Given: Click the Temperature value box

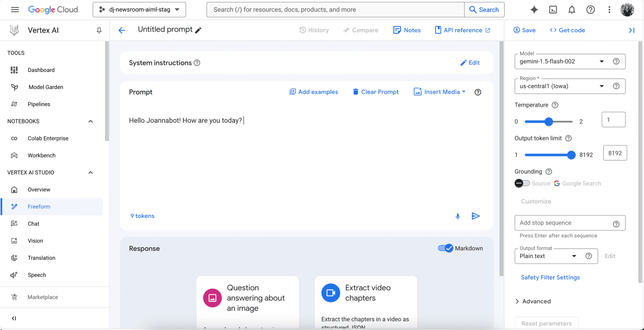Looking at the screenshot, I should (x=613, y=120).
